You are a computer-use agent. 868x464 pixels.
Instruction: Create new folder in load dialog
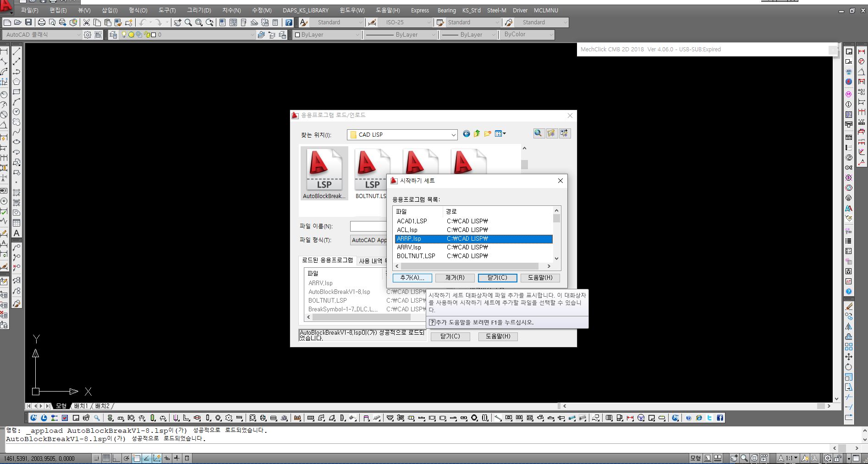487,134
